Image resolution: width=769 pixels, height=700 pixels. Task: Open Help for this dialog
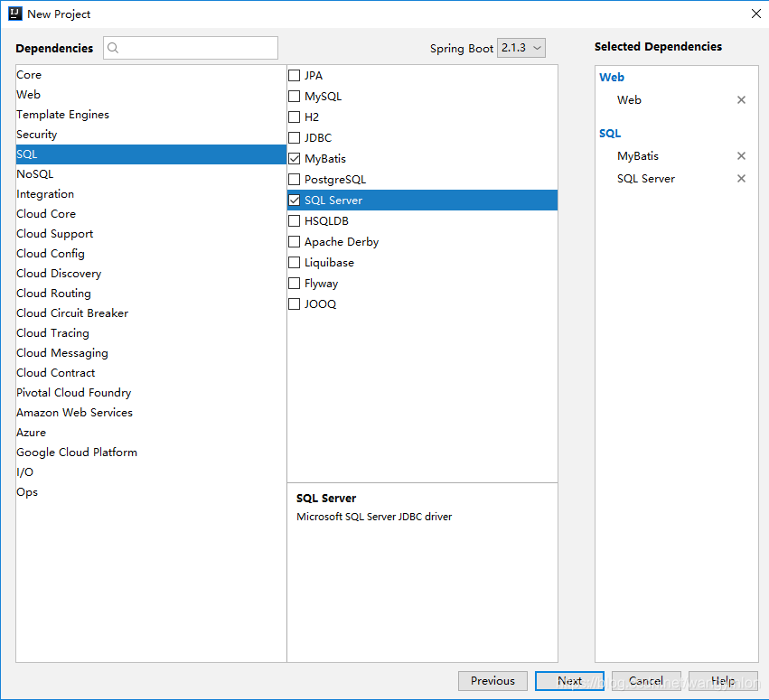tap(723, 681)
